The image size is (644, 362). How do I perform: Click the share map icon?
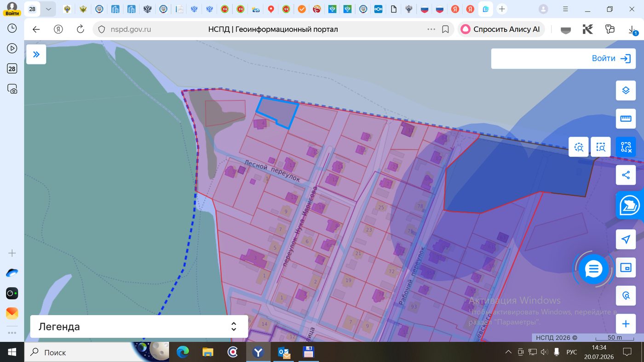pos(626,175)
